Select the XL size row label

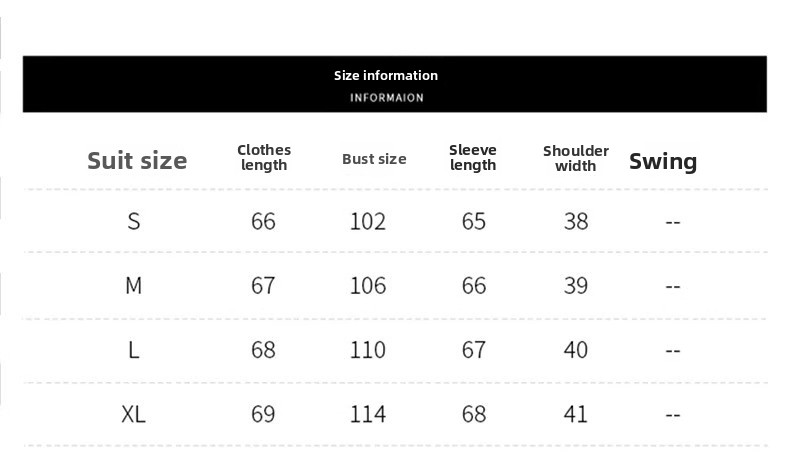click(134, 414)
